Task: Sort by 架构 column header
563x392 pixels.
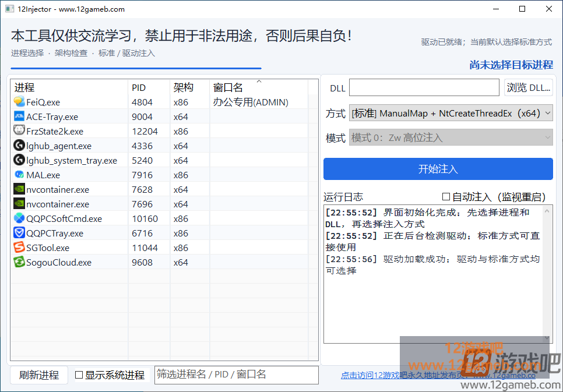Action: pos(189,87)
